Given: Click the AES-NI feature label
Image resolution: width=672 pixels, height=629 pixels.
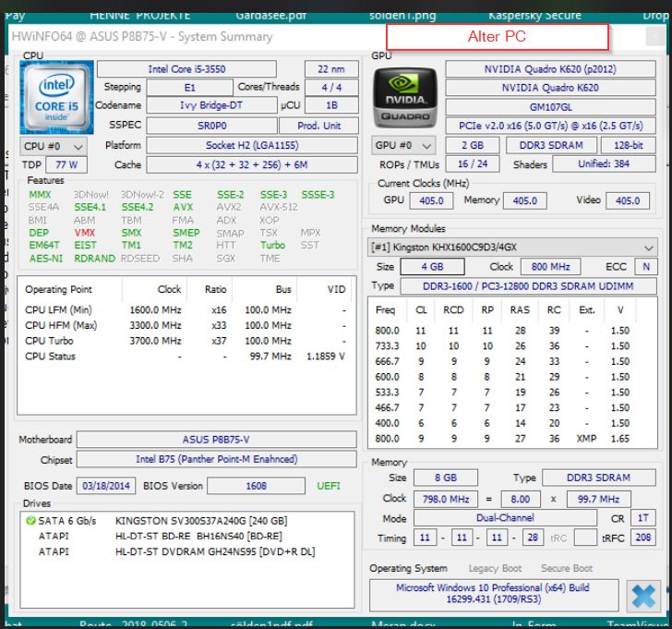Looking at the screenshot, I should point(46,259).
